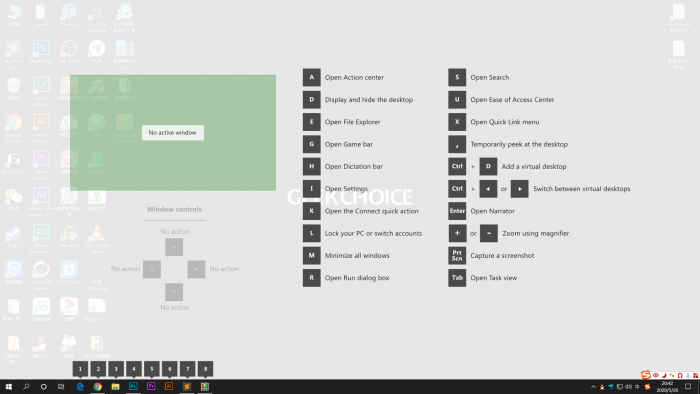Viewport: 700px width, 394px height.
Task: Open taskbar Search magnifier
Action: (x=26, y=386)
